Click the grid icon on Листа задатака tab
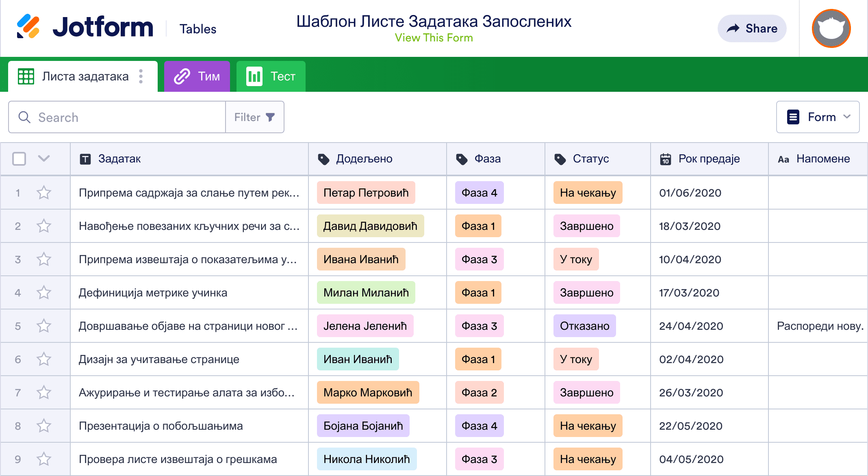The image size is (868, 476). [26, 76]
